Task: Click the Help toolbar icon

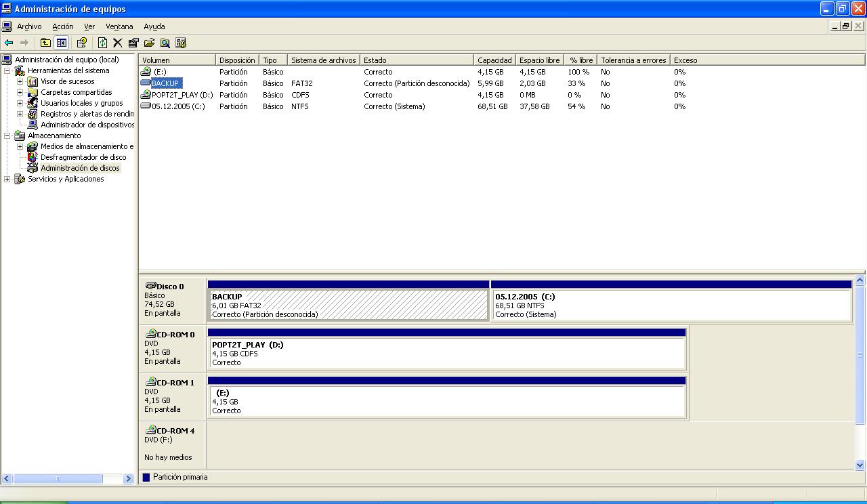Action: 82,43
